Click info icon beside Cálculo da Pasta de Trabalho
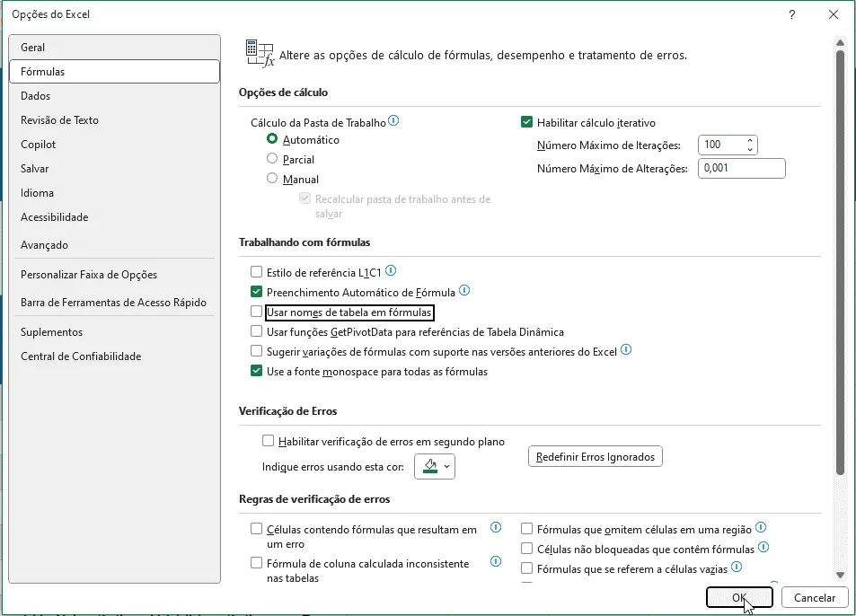The height and width of the screenshot is (616, 856). (x=393, y=120)
